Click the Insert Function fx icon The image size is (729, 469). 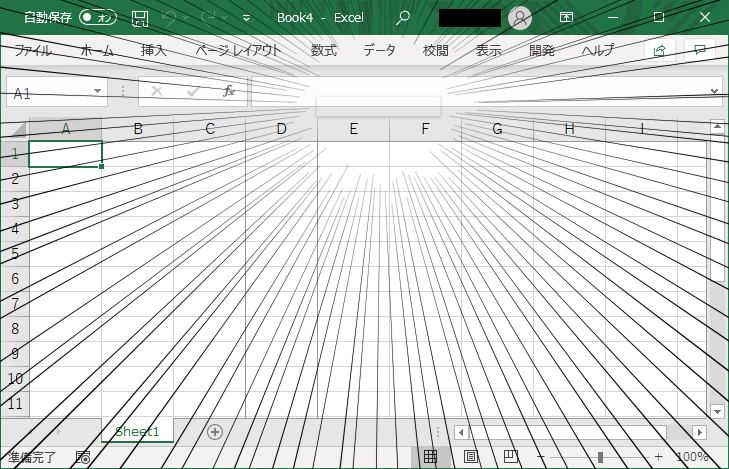coord(228,91)
